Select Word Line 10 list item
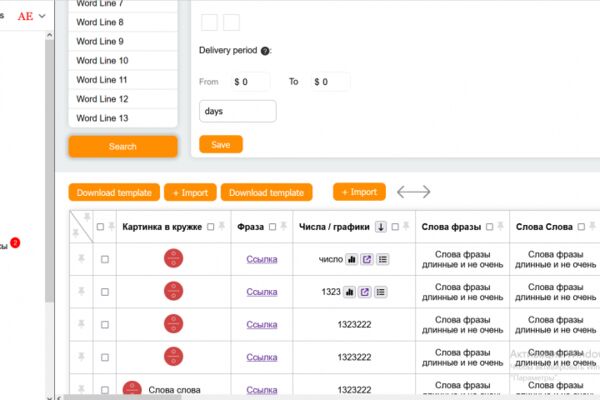 123,60
